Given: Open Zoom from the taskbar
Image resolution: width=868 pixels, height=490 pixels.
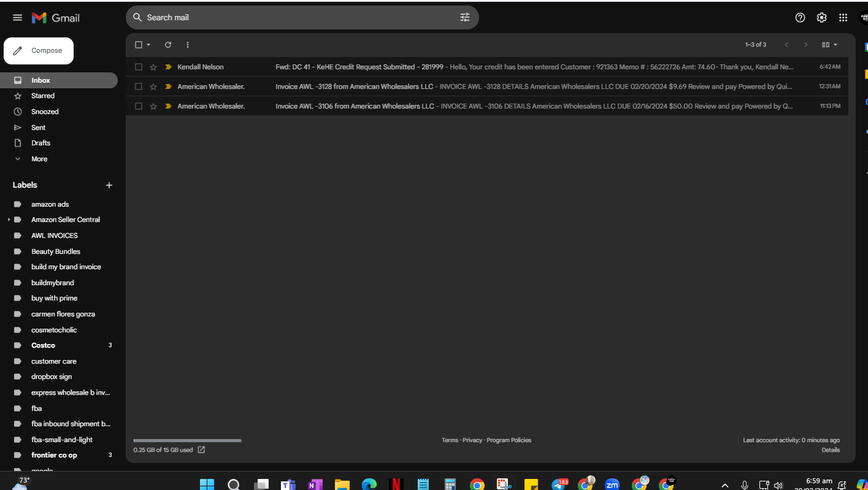Looking at the screenshot, I should [612, 484].
